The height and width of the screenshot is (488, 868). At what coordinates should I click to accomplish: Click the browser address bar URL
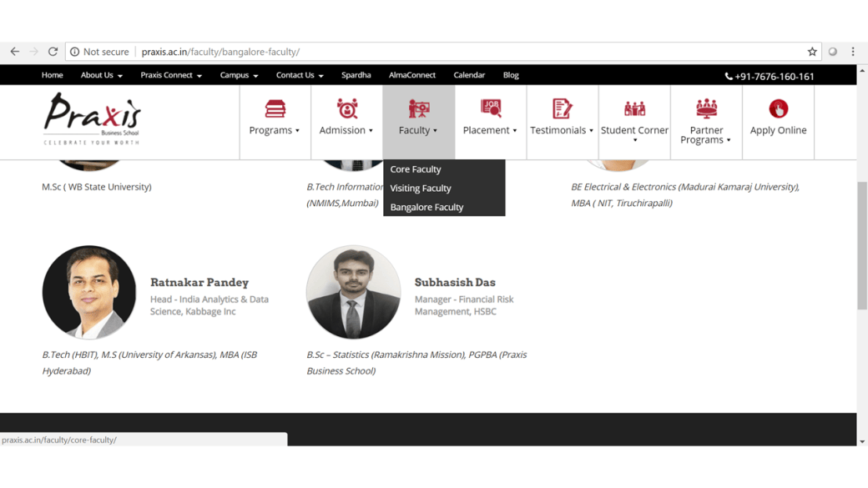pyautogui.click(x=220, y=52)
